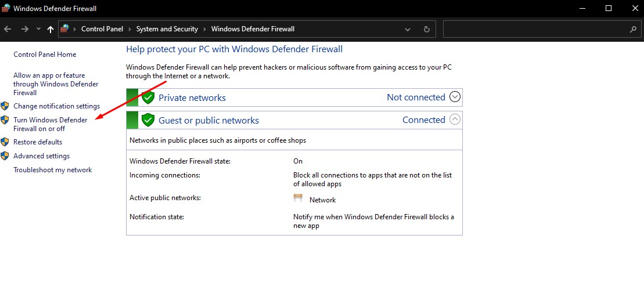Click the 'Network' active public network name
Viewport: 644px width, 308px height.
coord(322,200)
